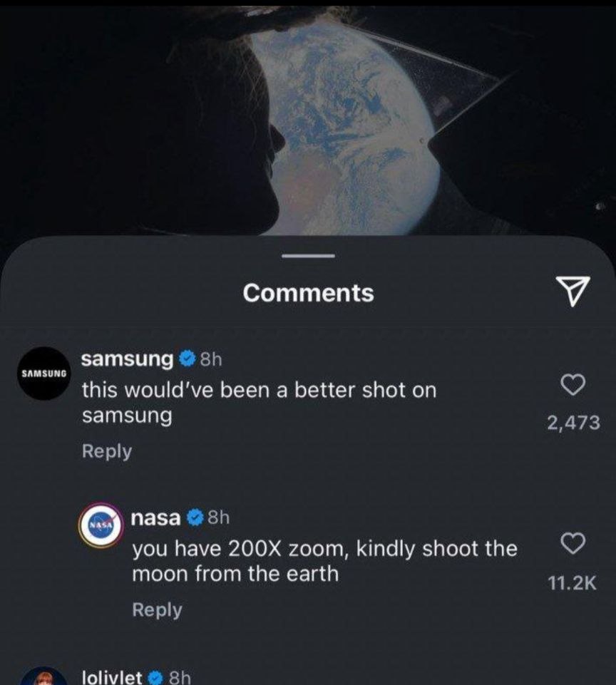The width and height of the screenshot is (616, 685).
Task: Open Samsung's profile picture
Action: click(x=44, y=372)
